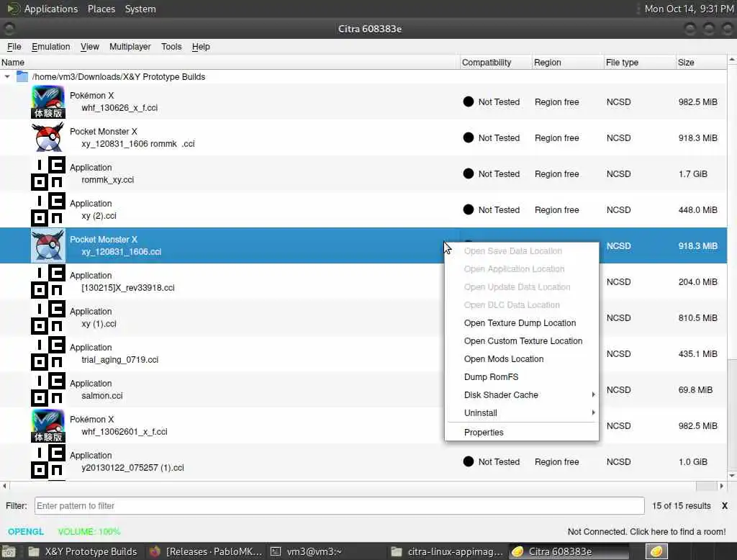Sort by the Compatibility column header
The width and height of the screenshot is (737, 560).
(496, 62)
